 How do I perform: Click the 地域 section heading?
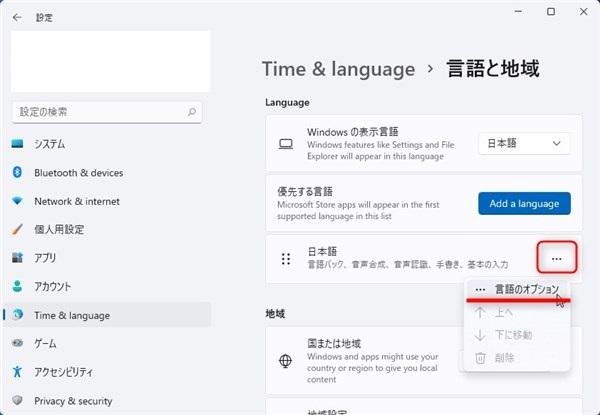point(275,314)
